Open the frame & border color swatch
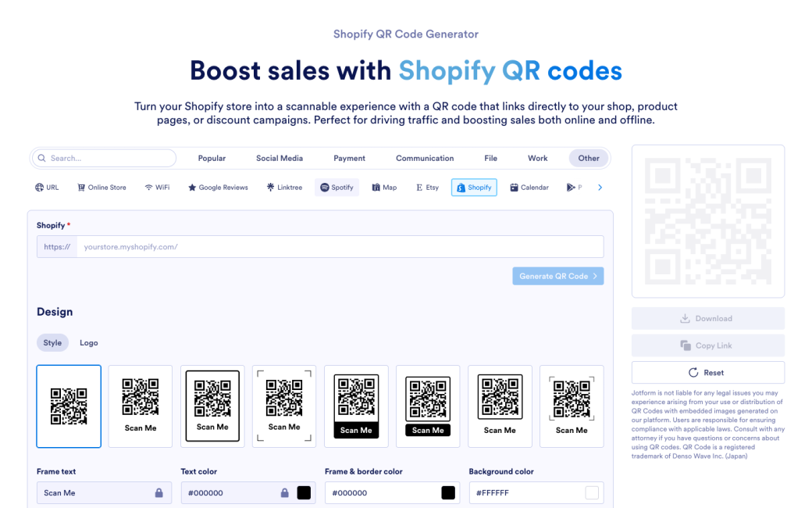The image size is (812, 508). (x=448, y=493)
